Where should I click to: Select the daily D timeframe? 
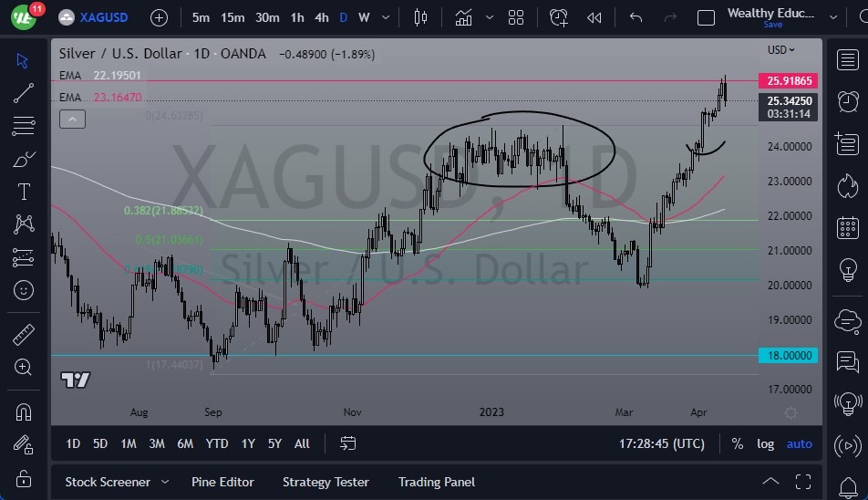343,17
